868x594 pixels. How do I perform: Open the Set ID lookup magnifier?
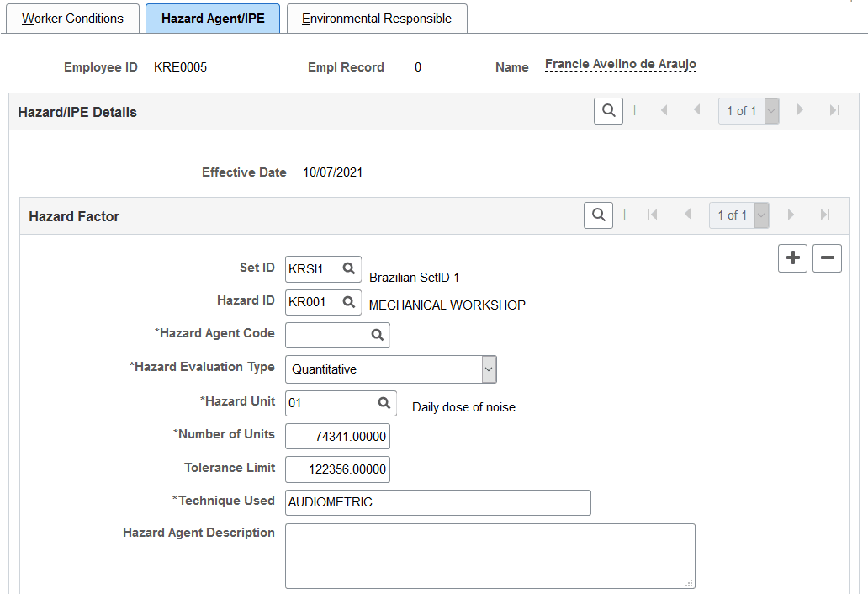pos(348,268)
